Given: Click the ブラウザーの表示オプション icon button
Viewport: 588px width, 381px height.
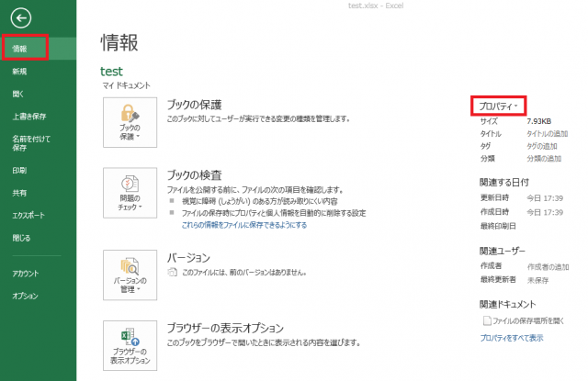Looking at the screenshot, I should (131, 345).
